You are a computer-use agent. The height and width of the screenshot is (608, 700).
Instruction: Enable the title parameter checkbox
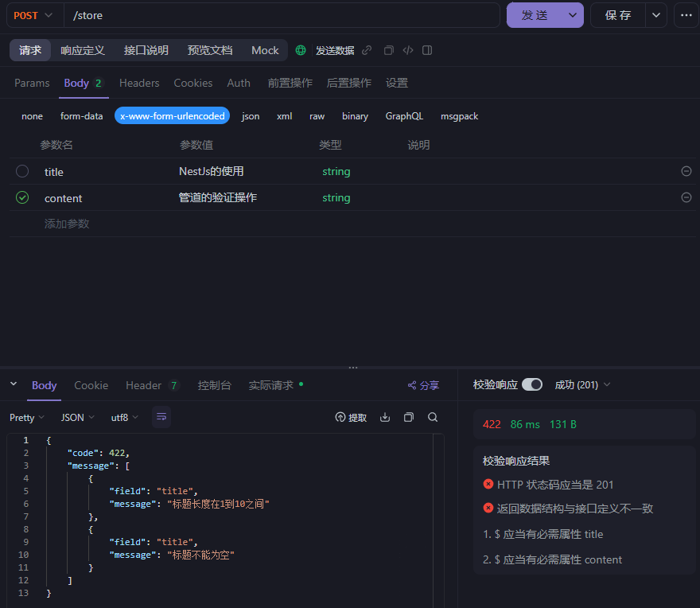click(x=22, y=171)
